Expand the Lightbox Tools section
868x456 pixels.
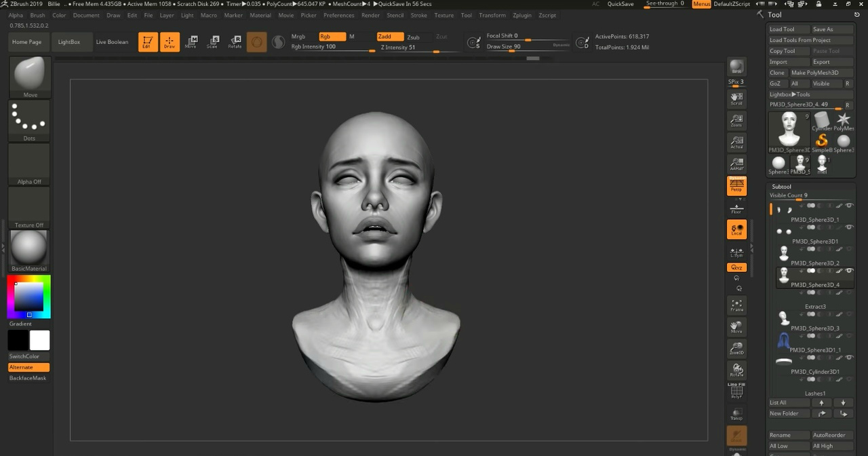pyautogui.click(x=790, y=94)
